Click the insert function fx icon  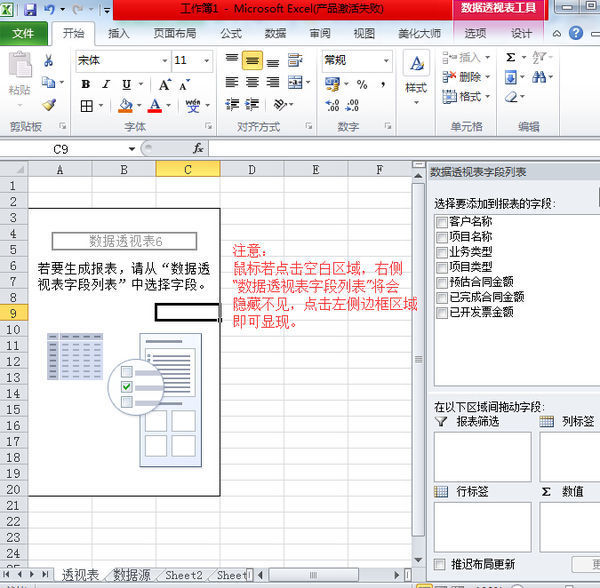click(198, 148)
